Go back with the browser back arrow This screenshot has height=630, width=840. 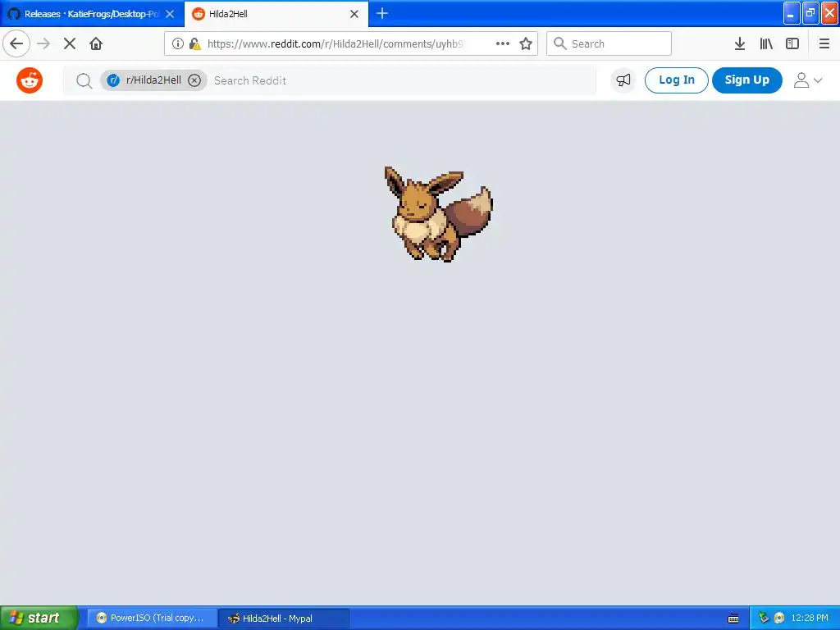(x=16, y=43)
